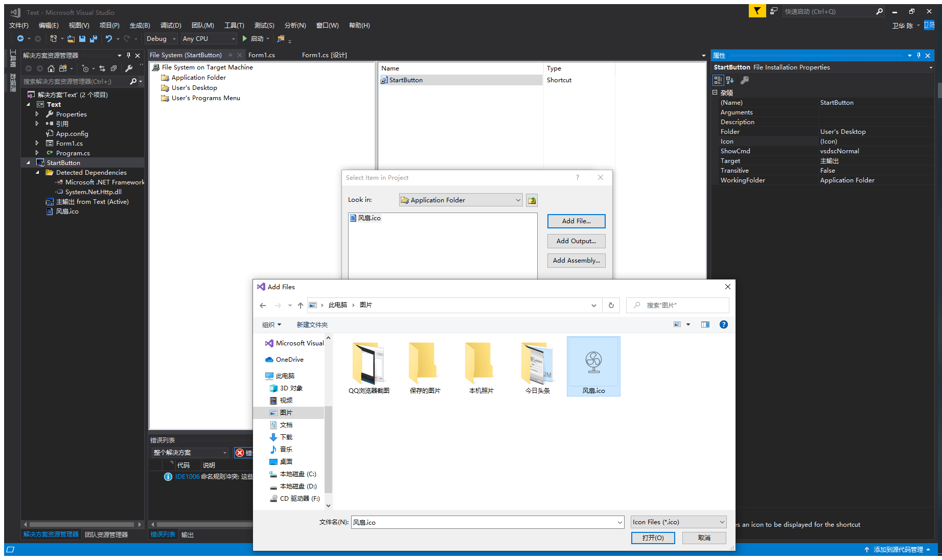Switch to the 输出 tab

point(188,534)
